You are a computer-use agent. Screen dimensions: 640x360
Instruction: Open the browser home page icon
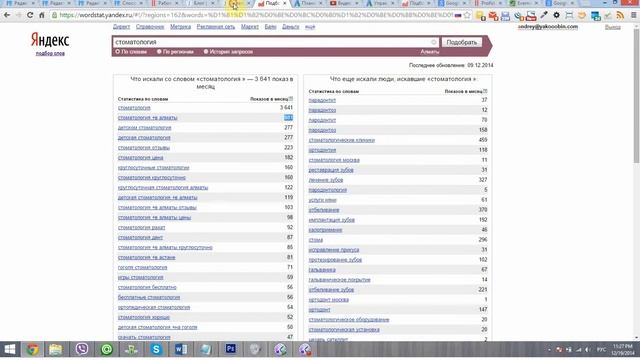coord(41,15)
